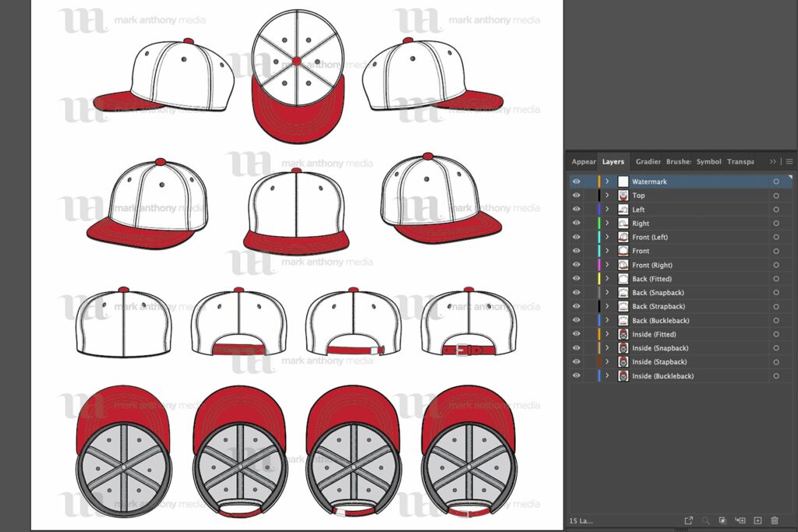Image resolution: width=798 pixels, height=532 pixels.
Task: Click the Create New Sublayer icon
Action: pyautogui.click(x=739, y=520)
